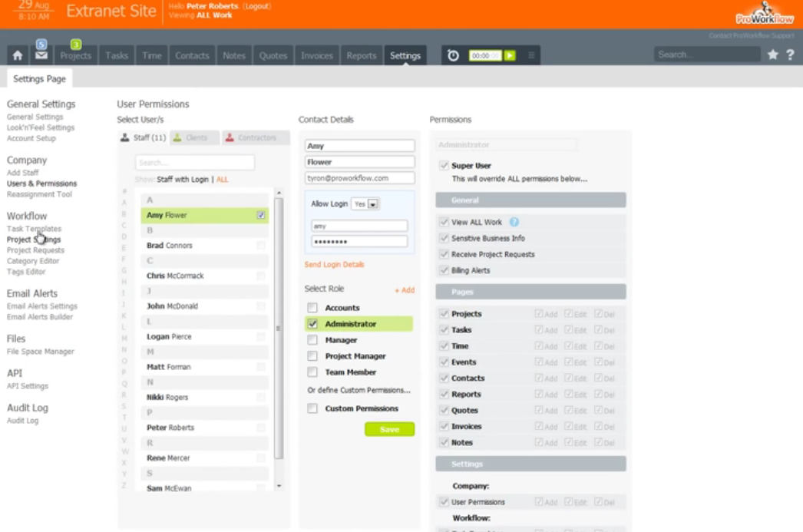
Task: Toggle the Super User checkbox
Action: (444, 165)
